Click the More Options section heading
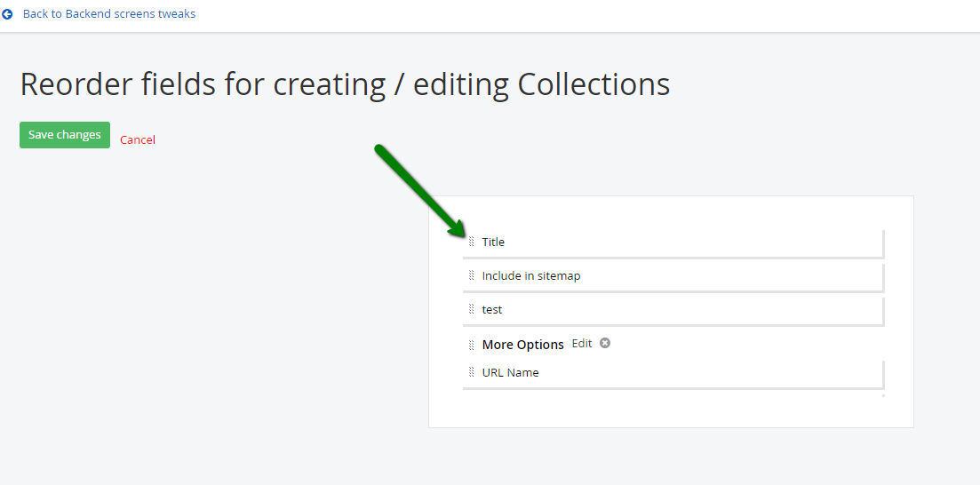Viewport: 980px width, 485px height. click(x=522, y=345)
